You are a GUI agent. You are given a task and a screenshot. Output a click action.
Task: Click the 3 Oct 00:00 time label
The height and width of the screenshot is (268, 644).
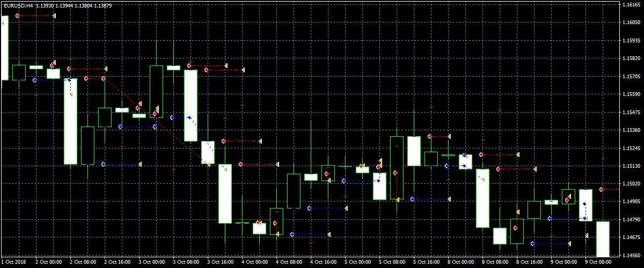pyautogui.click(x=151, y=263)
